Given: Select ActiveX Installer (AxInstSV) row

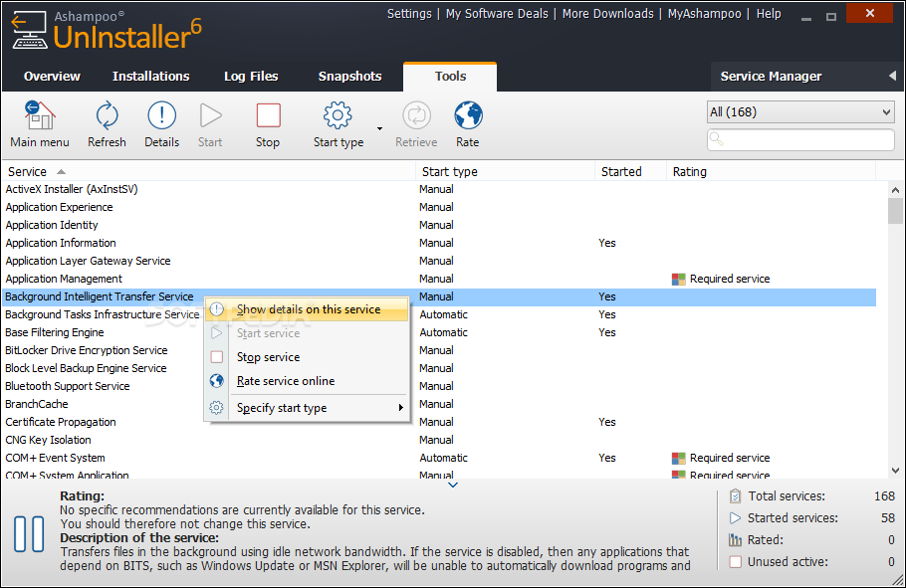Looking at the screenshot, I should click(439, 189).
